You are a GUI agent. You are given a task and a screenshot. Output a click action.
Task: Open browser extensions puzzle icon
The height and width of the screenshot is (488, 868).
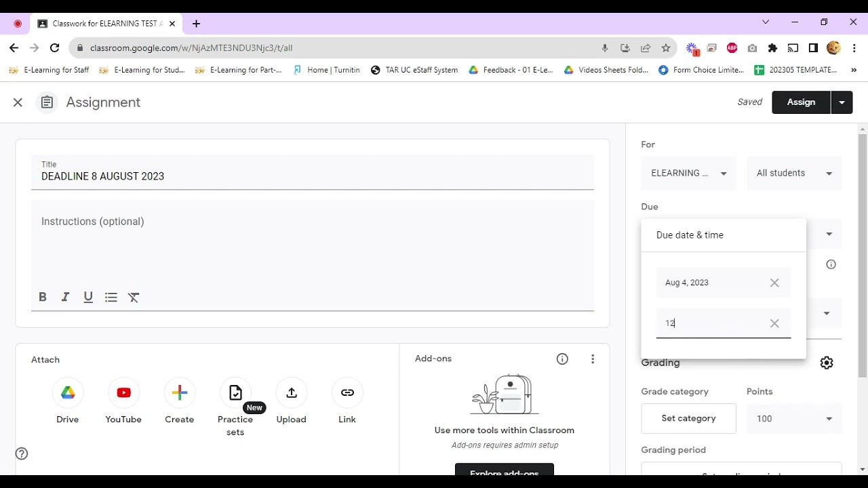(x=772, y=48)
